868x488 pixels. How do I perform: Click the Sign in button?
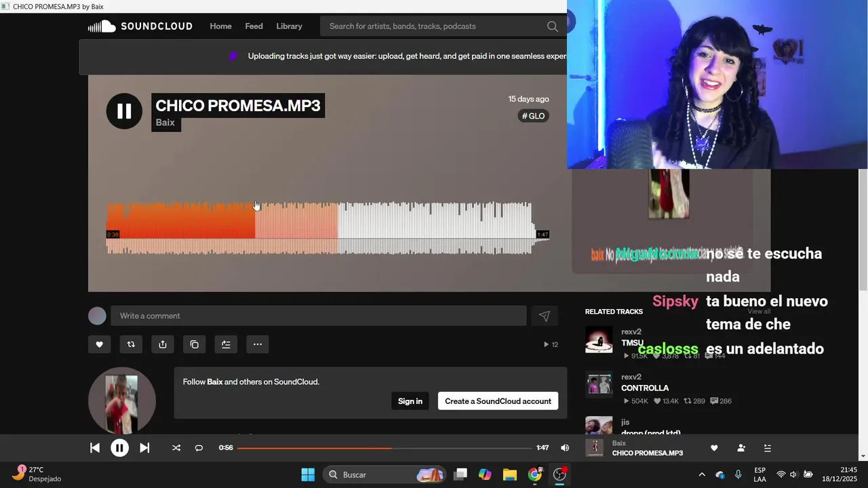click(410, 401)
